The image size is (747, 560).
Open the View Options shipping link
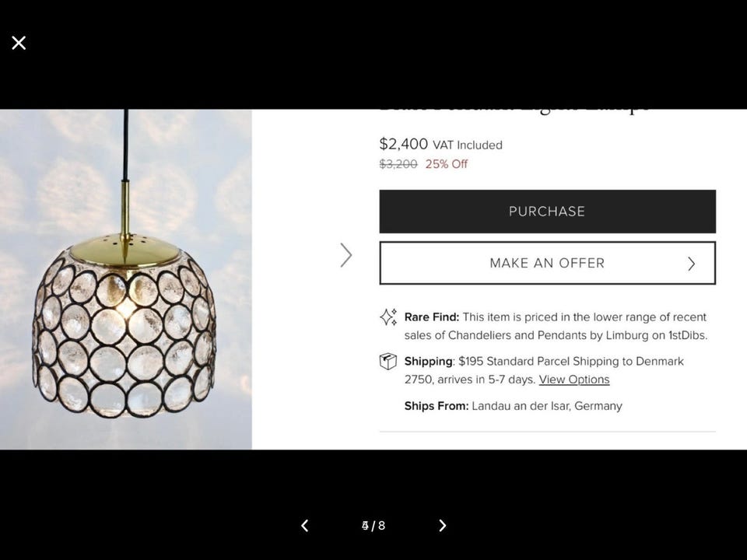click(x=574, y=380)
